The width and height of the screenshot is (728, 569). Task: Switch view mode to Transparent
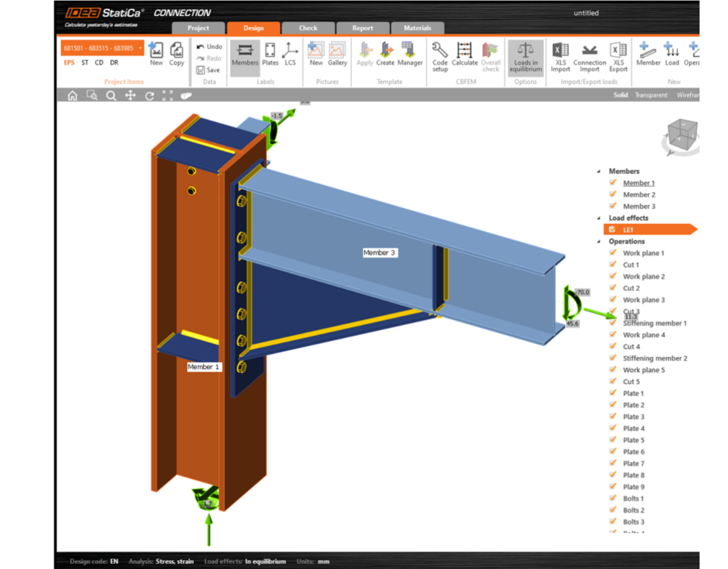coord(651,95)
